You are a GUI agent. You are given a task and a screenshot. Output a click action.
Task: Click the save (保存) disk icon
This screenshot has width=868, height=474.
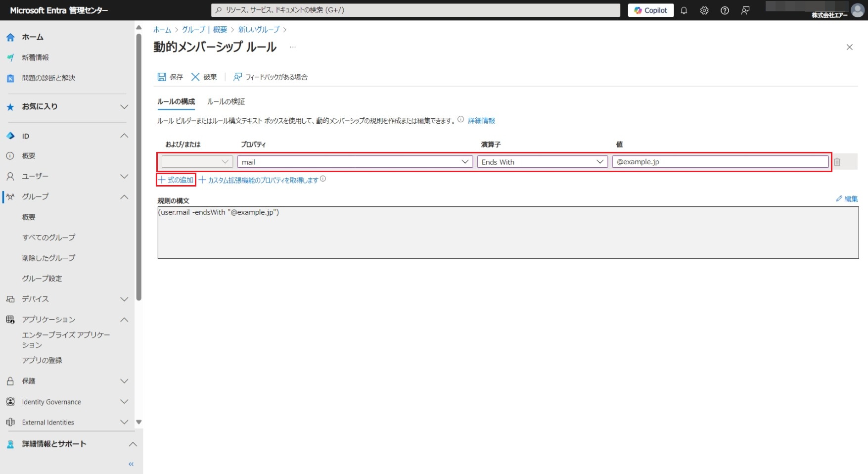[x=162, y=77]
